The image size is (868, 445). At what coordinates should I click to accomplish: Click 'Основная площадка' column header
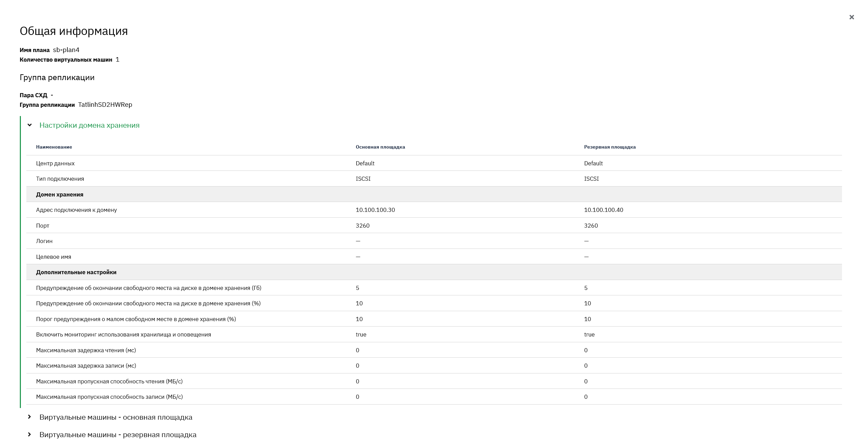(x=380, y=147)
